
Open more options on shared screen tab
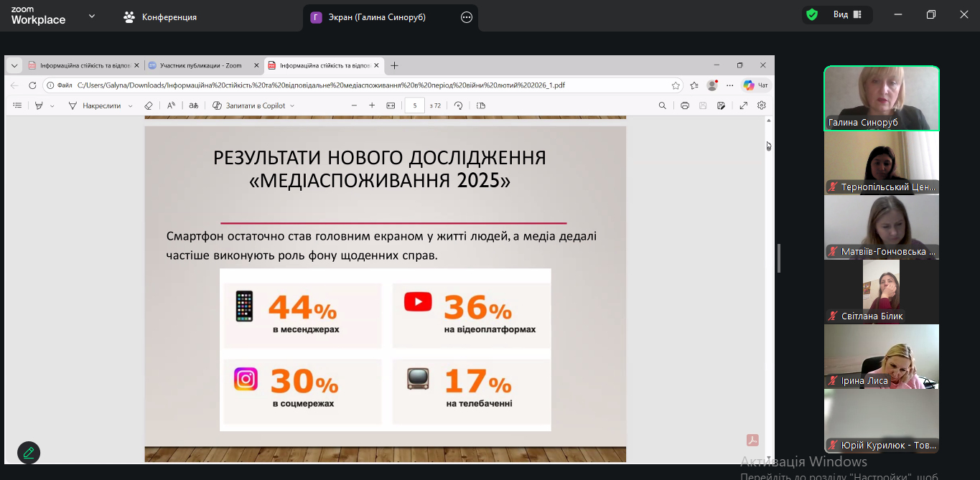point(467,17)
